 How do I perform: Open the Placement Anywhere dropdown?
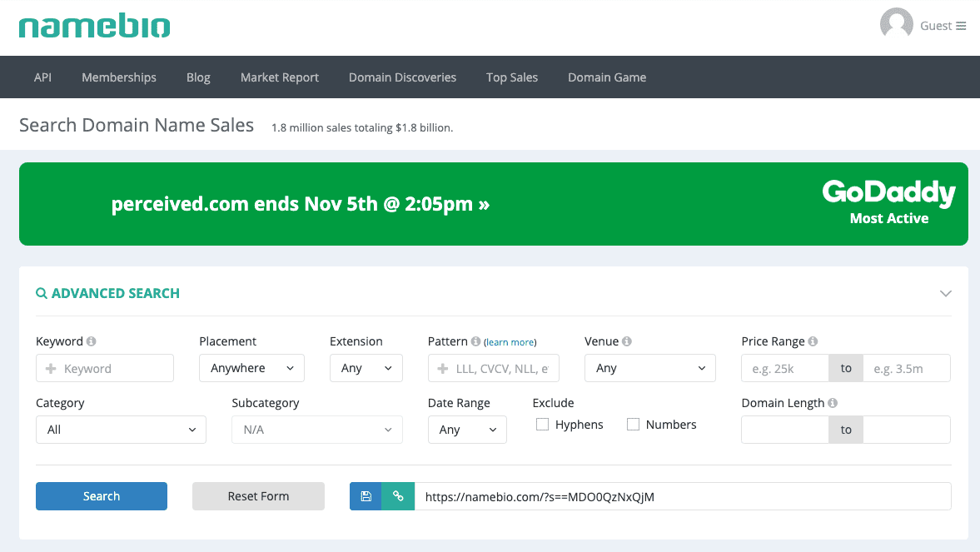(252, 368)
